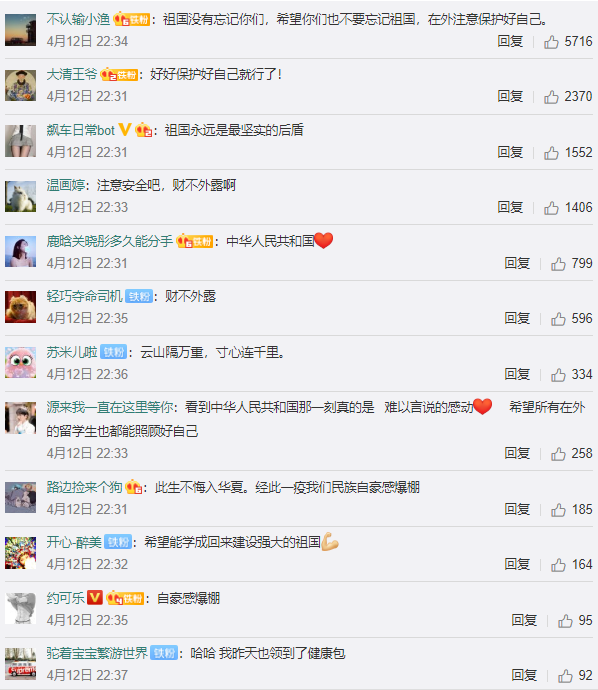Reply to 温画婷's comment
The width and height of the screenshot is (598, 690).
[510, 207]
